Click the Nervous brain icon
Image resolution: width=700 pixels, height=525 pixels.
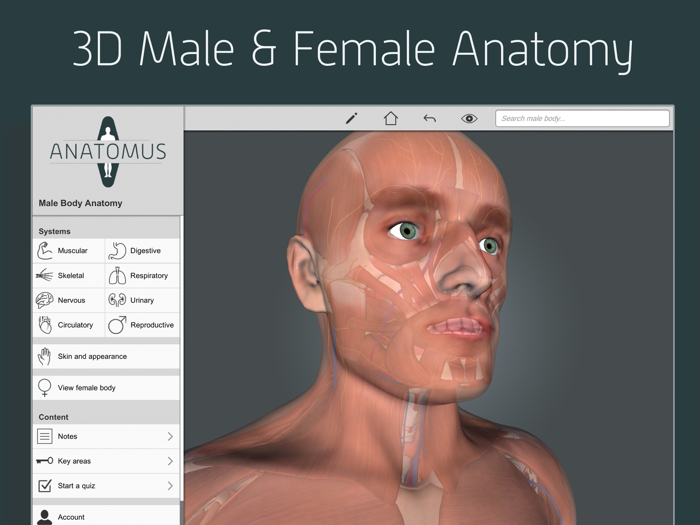click(45, 300)
